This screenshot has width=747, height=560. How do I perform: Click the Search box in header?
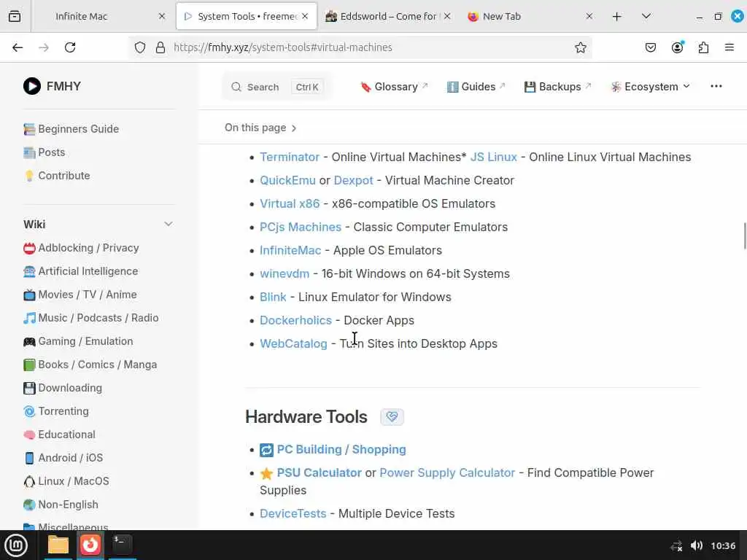click(277, 87)
